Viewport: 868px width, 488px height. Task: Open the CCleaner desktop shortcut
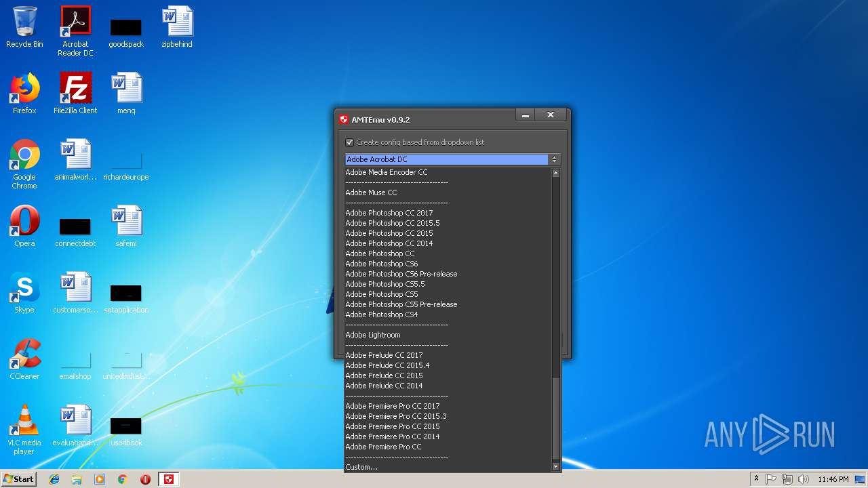click(x=24, y=359)
